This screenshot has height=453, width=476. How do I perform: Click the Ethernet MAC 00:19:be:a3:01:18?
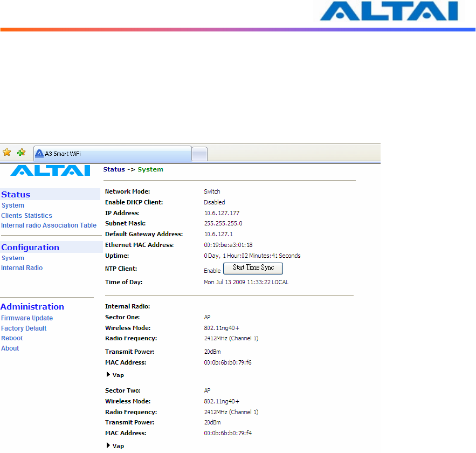[228, 245]
